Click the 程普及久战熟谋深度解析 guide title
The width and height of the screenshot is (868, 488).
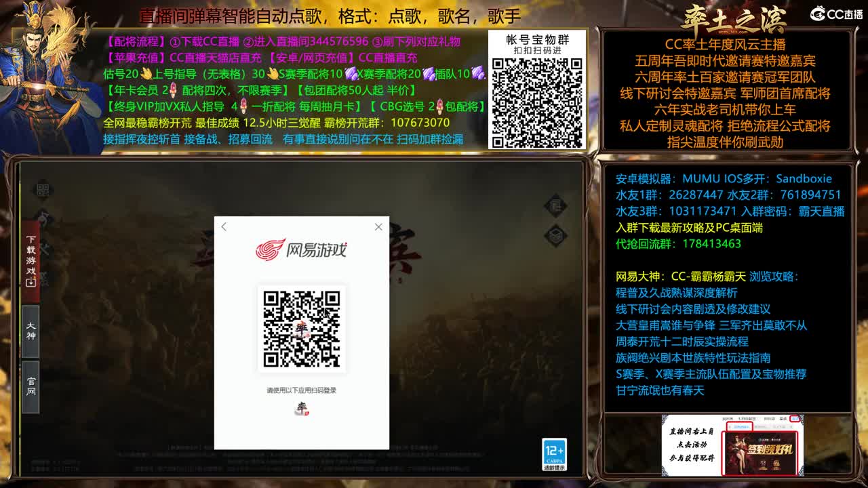[676, 293]
